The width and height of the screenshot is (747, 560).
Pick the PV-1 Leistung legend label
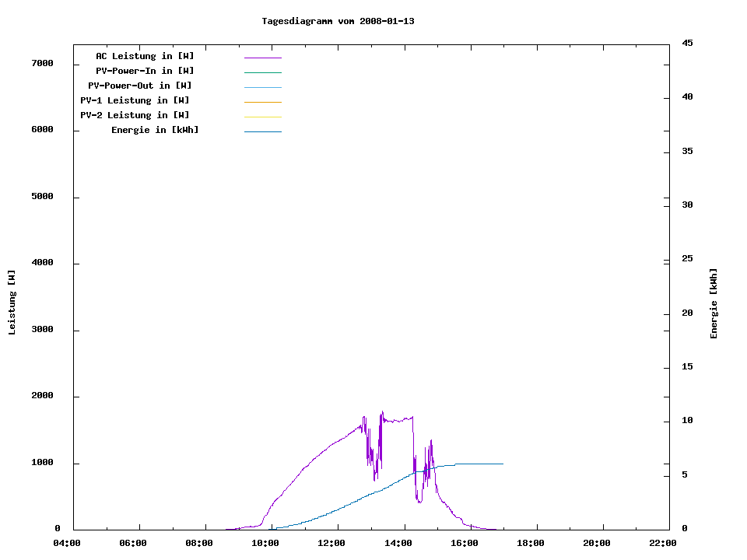tap(135, 100)
